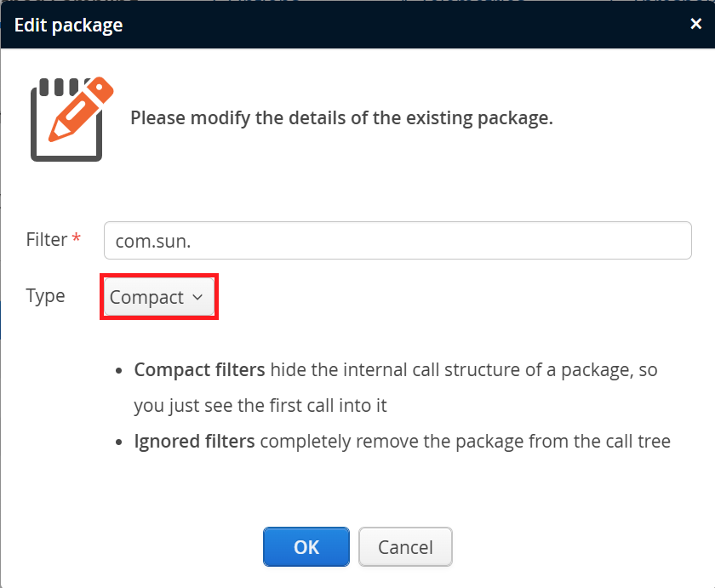Click the bold Ignored filters text
The height and width of the screenshot is (588, 715).
coord(194,442)
